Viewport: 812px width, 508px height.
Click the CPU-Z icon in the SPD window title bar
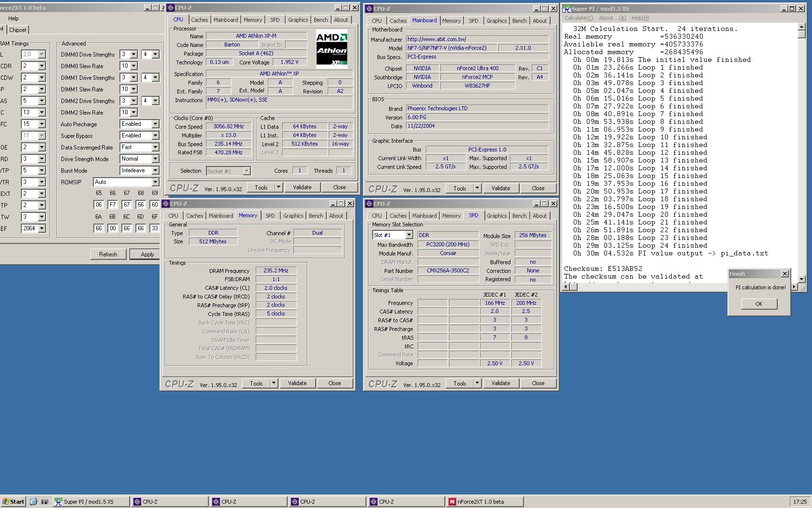coord(369,204)
